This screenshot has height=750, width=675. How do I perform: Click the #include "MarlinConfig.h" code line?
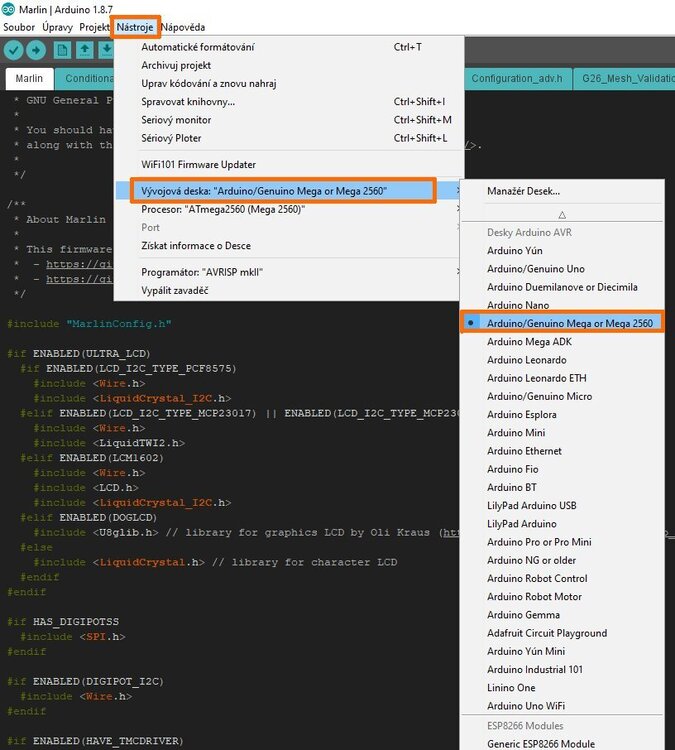tap(89, 324)
